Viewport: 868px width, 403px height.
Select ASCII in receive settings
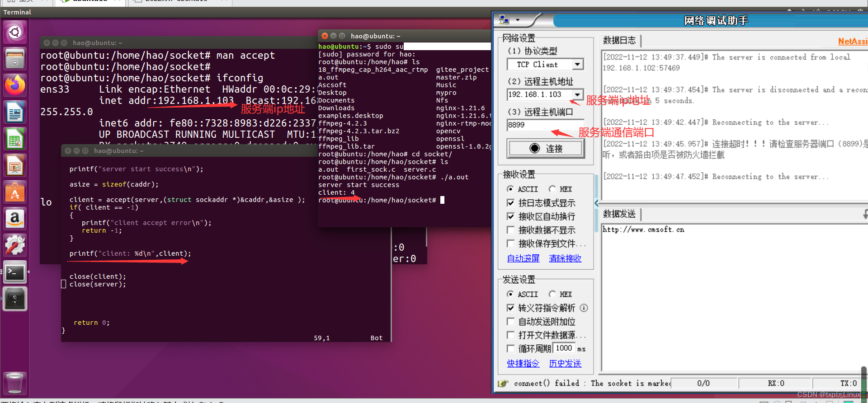[x=510, y=189]
